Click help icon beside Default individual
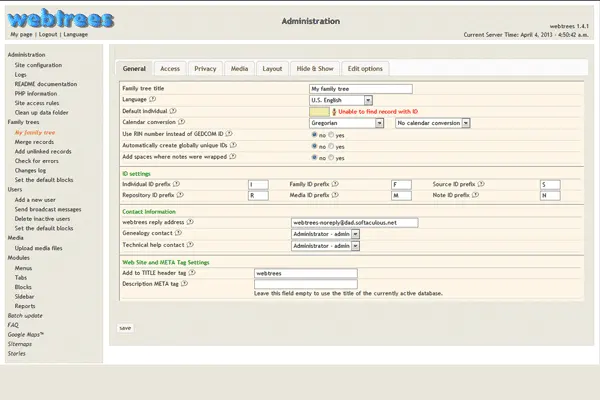This screenshot has height=400, width=600. (174, 111)
